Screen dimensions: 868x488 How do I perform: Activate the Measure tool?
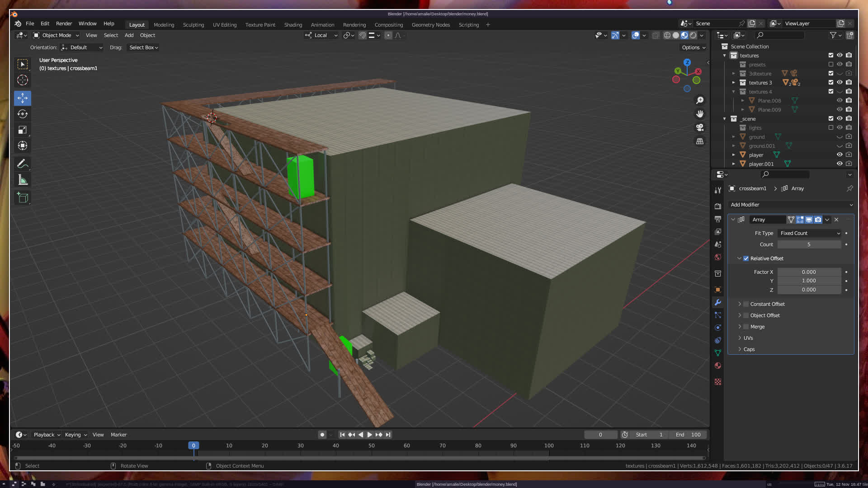[x=23, y=180]
